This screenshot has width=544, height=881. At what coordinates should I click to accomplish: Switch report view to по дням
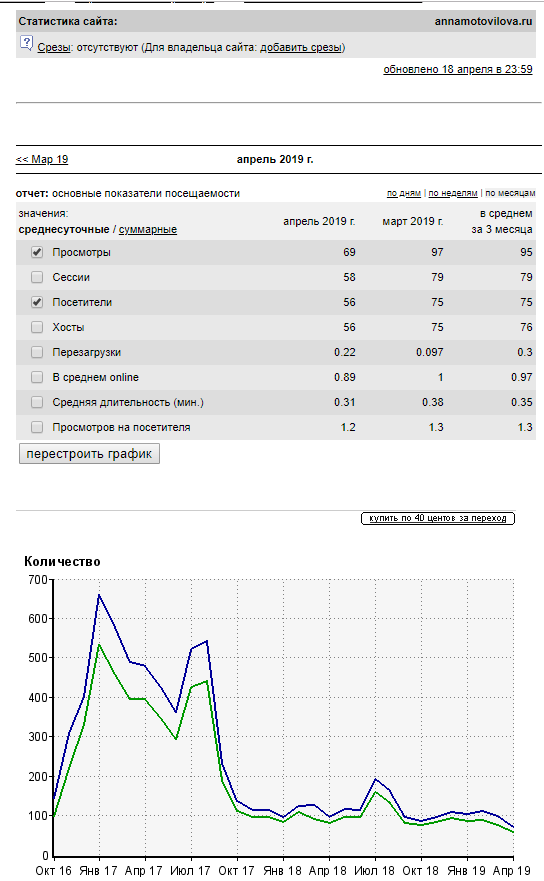point(404,193)
